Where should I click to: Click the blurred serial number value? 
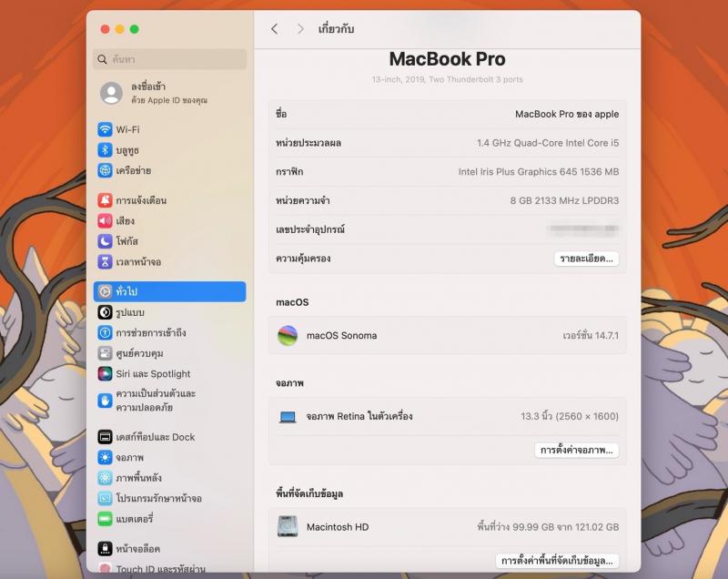583,229
